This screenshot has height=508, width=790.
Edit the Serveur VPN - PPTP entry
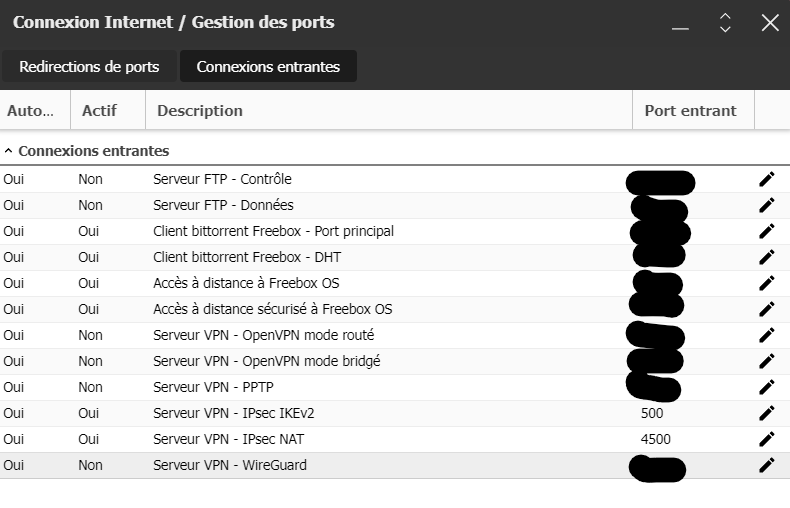click(766, 388)
